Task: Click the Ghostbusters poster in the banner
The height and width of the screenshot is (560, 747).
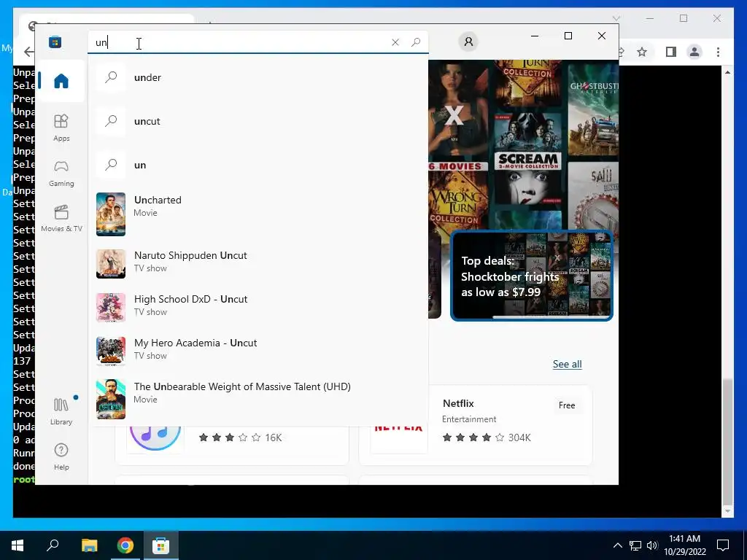Action: [592, 109]
